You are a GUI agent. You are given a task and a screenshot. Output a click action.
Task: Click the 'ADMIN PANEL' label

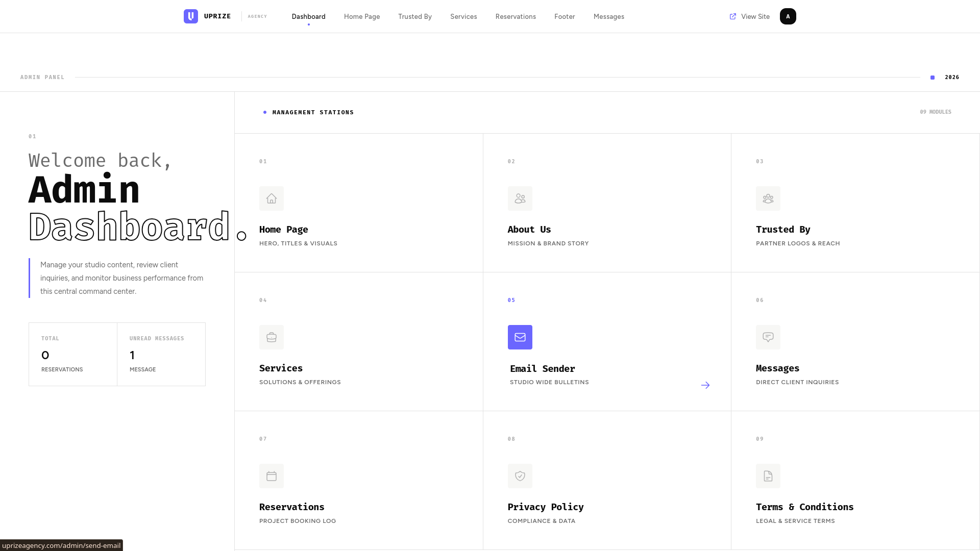[x=42, y=78]
